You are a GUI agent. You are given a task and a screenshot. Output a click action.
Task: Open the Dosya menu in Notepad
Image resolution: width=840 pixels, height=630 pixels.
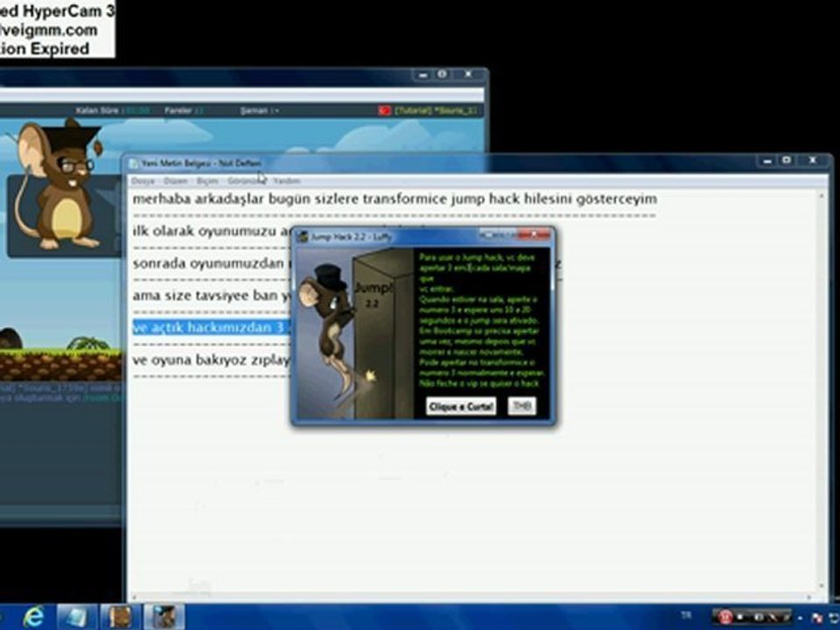(x=143, y=181)
